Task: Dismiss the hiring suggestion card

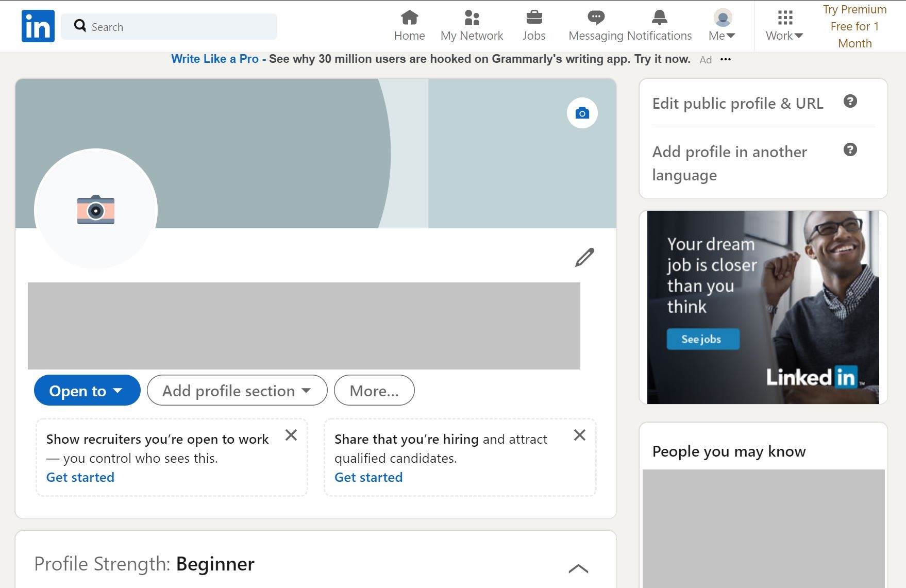Action: 579,435
